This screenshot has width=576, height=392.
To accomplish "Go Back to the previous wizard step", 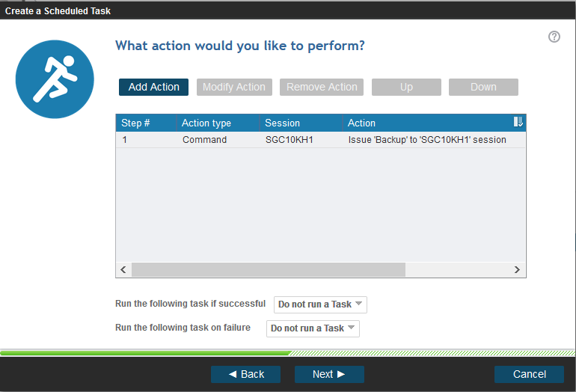I will click(x=245, y=374).
